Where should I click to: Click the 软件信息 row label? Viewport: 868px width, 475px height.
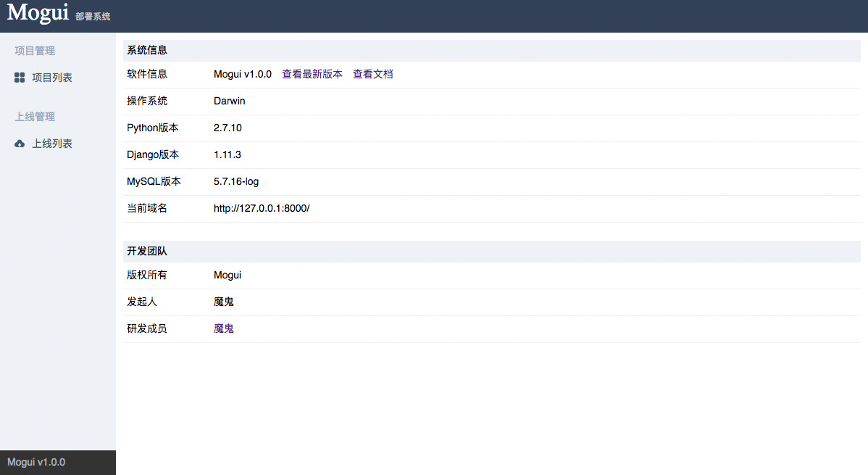(x=146, y=74)
